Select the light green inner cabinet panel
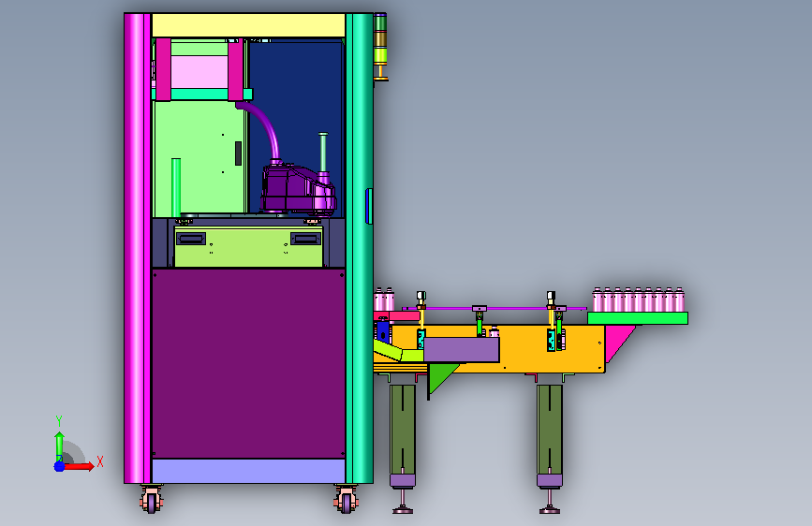812x526 pixels. point(199,157)
